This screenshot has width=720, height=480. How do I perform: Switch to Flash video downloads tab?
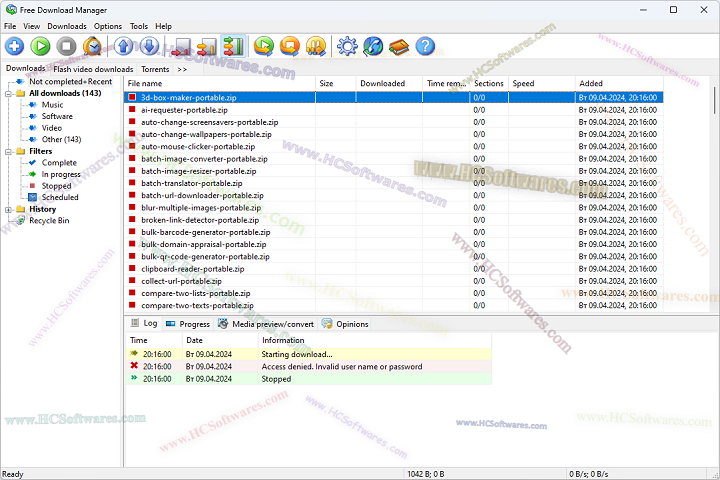93,69
